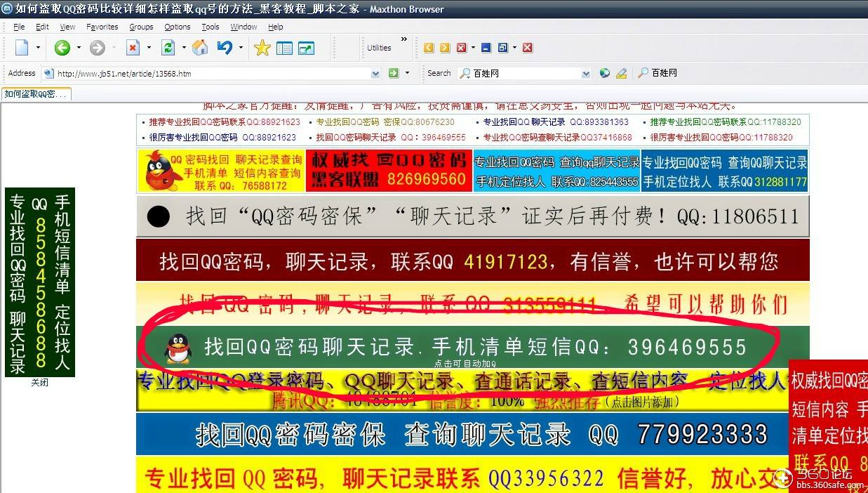Viewport: 868px width, 493px height.
Task: Click the external window toolbar icon
Action: point(306,48)
